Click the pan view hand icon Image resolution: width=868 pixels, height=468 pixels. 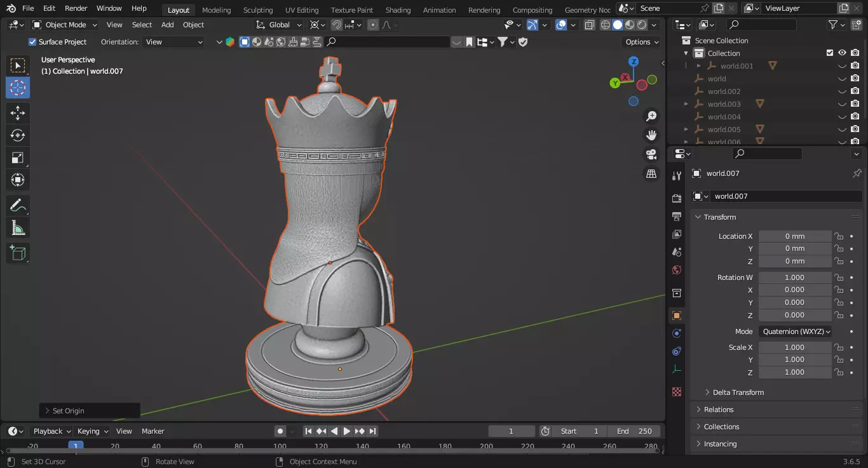point(651,135)
